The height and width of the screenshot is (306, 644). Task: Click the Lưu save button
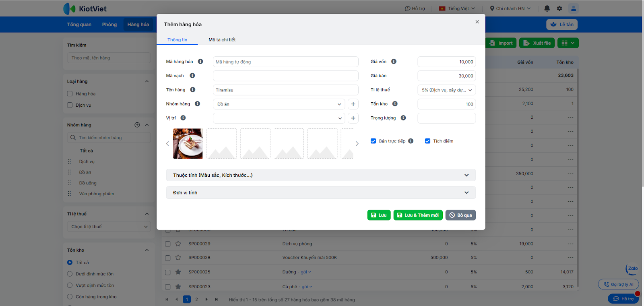pos(379,215)
